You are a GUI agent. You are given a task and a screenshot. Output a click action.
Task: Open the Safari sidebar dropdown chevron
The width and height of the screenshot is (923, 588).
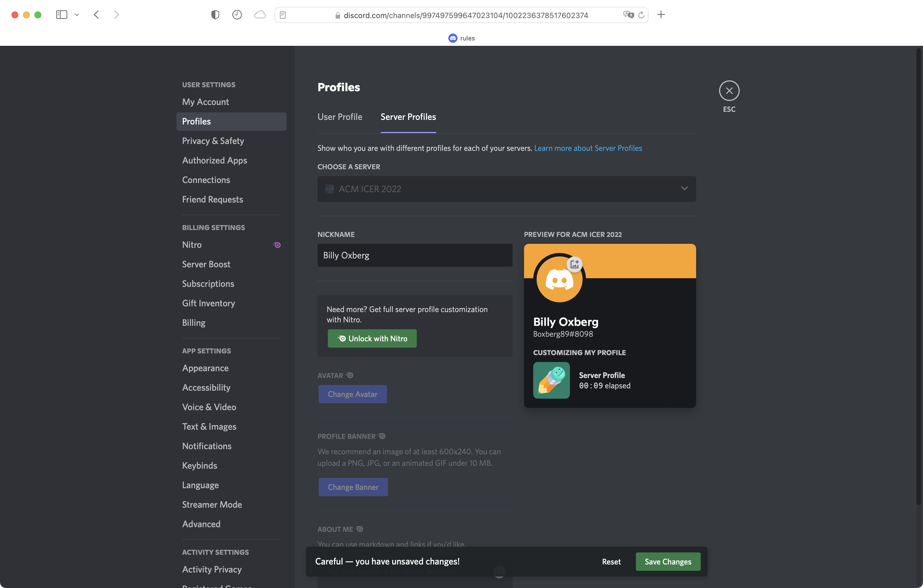tap(77, 15)
